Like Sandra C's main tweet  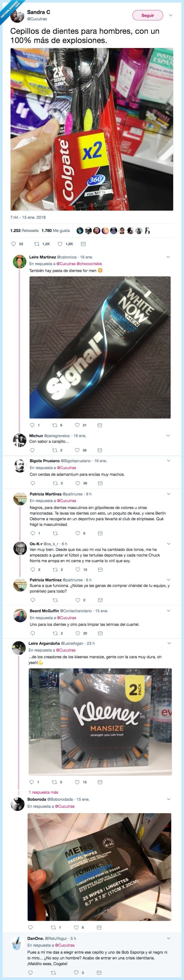click(x=60, y=244)
